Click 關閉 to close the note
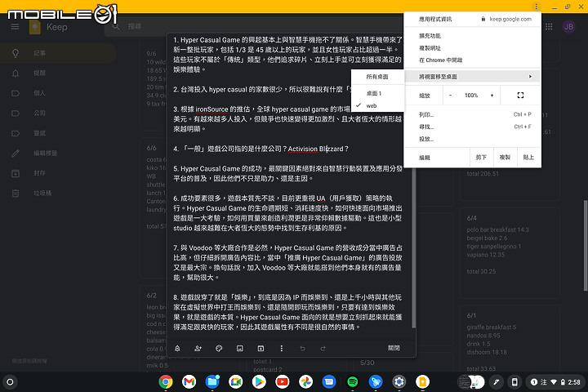This screenshot has height=392, width=588. 394,348
